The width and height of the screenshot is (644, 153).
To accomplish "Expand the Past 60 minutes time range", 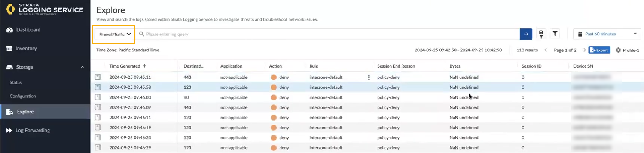I will 608,34.
